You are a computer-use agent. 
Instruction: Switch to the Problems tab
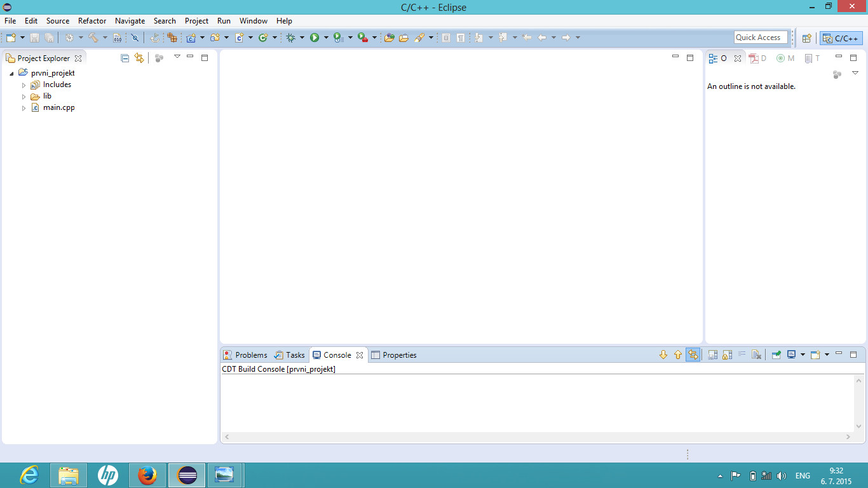pos(245,355)
